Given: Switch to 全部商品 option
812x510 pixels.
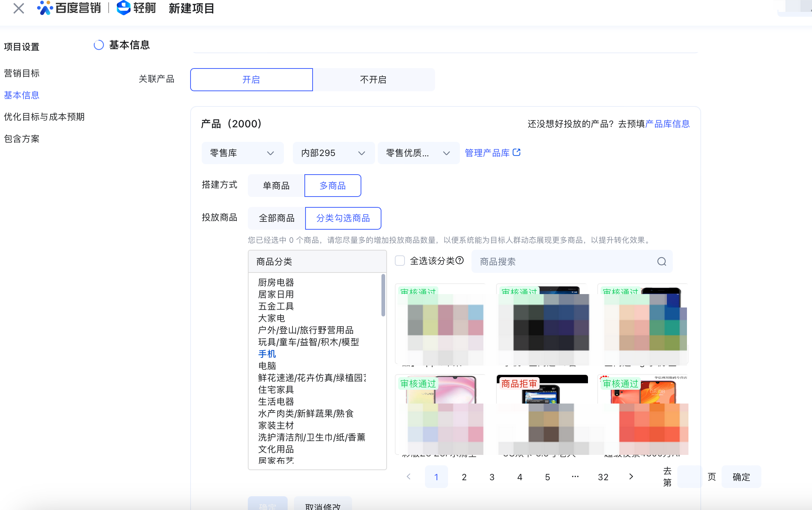Looking at the screenshot, I should [276, 218].
